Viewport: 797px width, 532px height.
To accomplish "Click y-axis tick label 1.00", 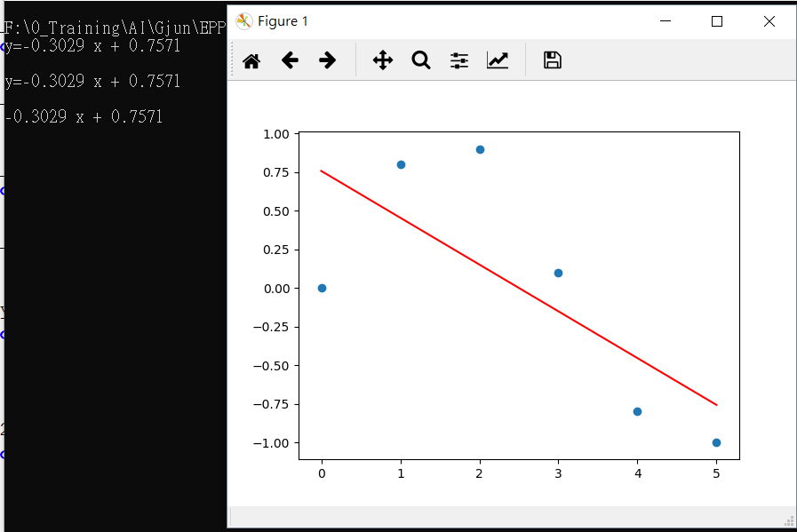I will [x=276, y=134].
